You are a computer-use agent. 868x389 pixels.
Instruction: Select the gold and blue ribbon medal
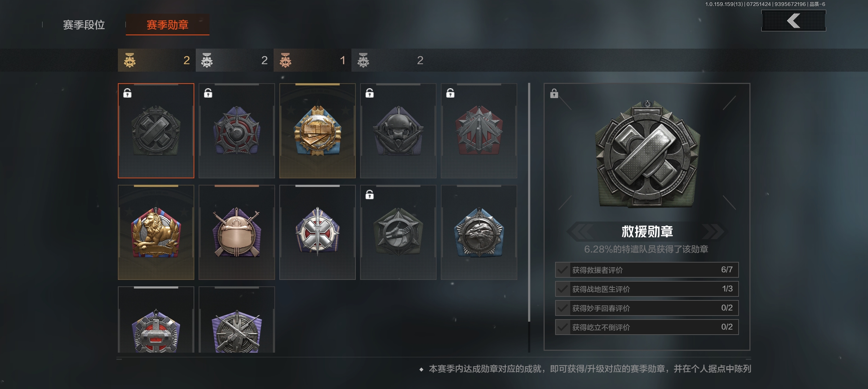click(x=318, y=131)
